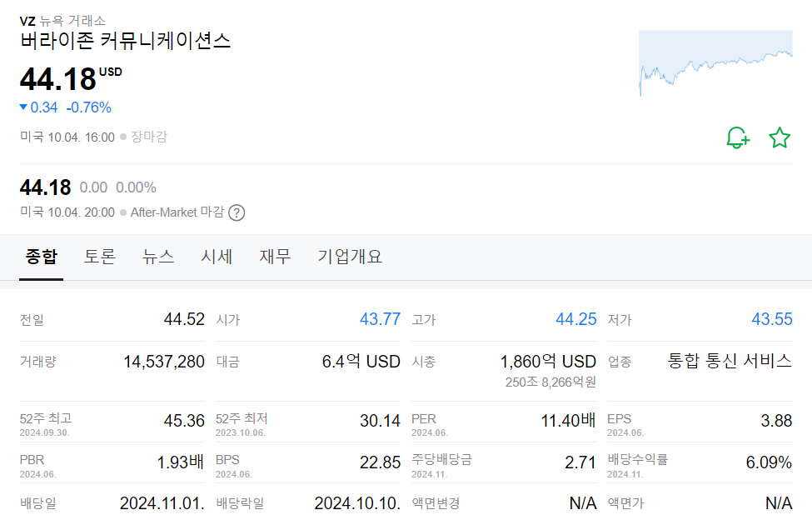
Task: Open the Verizon mini price chart
Action: point(715,63)
